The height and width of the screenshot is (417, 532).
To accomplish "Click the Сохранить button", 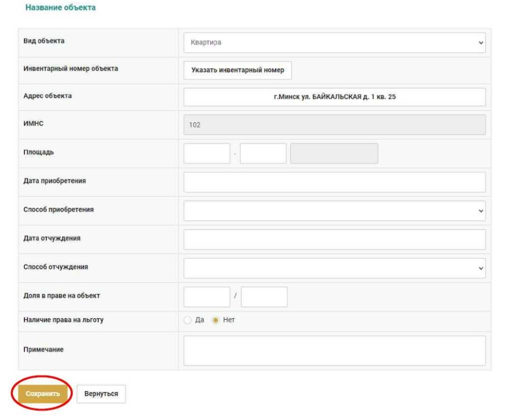I will pos(43,394).
